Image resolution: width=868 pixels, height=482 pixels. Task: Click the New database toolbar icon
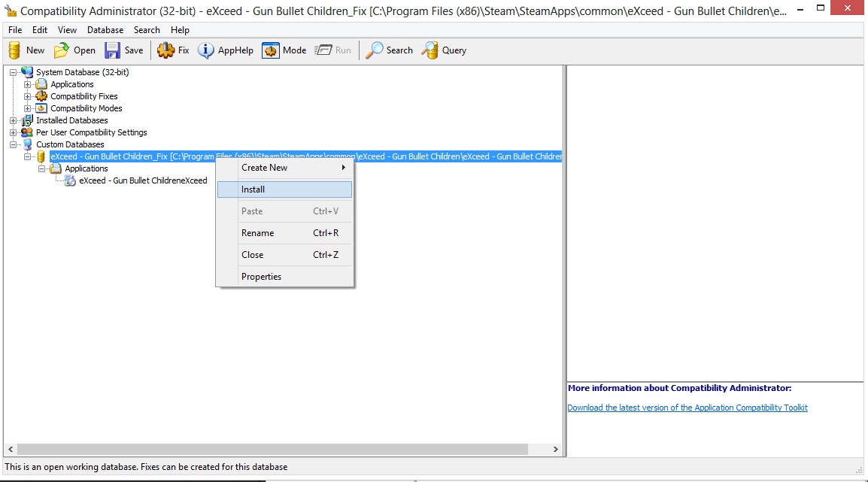tap(14, 50)
